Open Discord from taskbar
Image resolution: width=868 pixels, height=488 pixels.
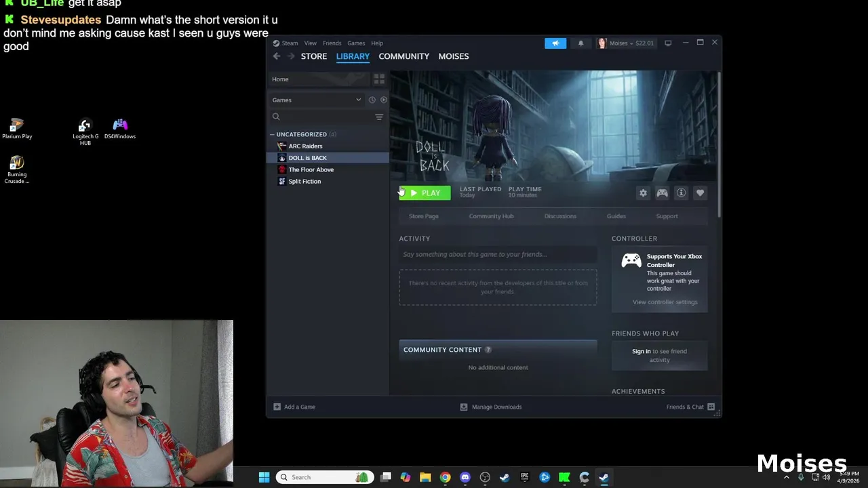[x=465, y=477]
